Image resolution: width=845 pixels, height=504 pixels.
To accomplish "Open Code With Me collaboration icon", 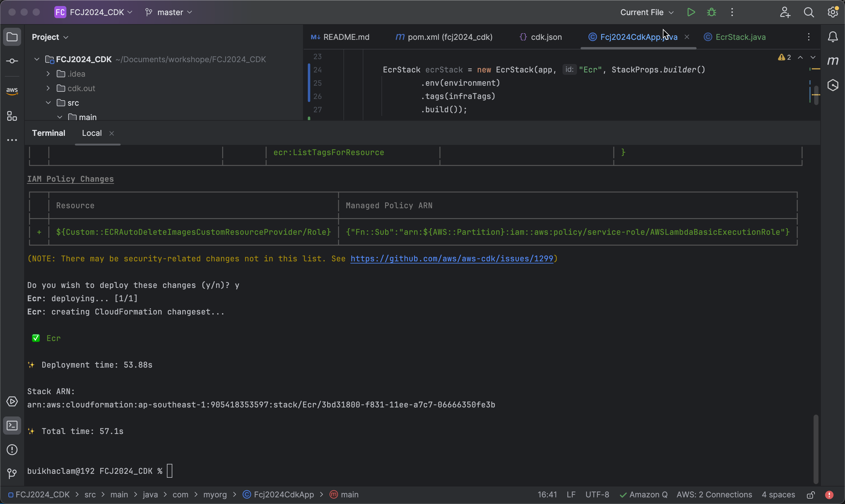I will (785, 12).
